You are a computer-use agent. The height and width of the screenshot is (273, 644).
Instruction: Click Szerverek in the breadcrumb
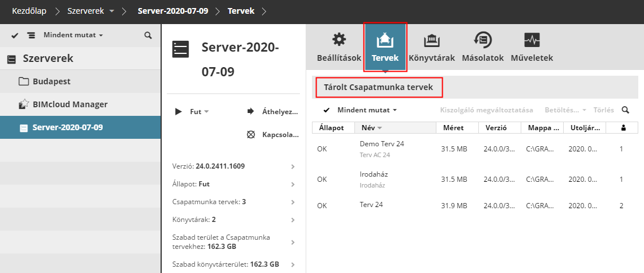coord(85,11)
